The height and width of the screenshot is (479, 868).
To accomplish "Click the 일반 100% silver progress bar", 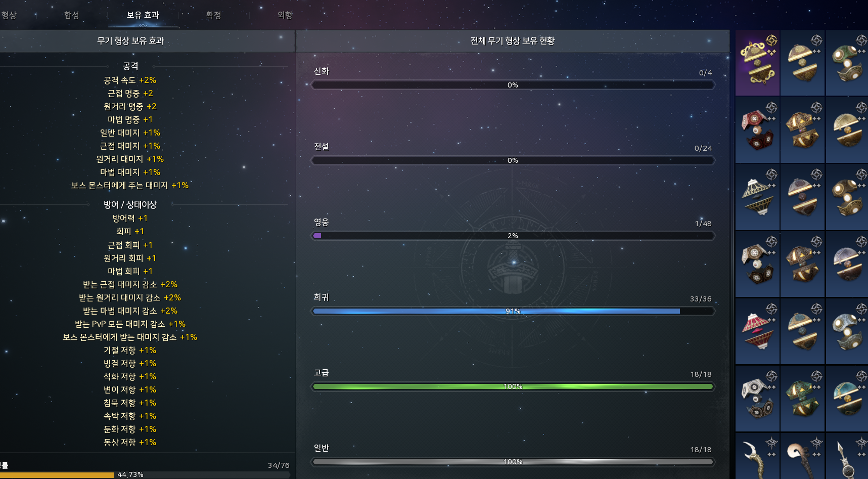I will (513, 462).
